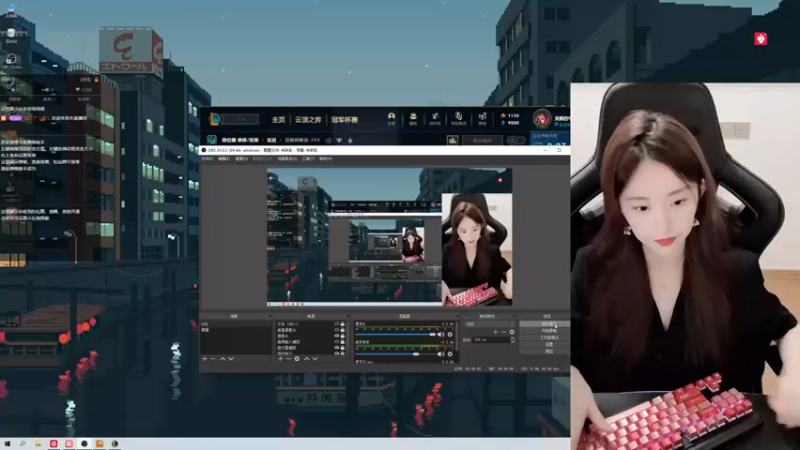Switch to OBS from the taskbar icon
Image resolution: width=800 pixels, height=450 pixels.
(84, 444)
